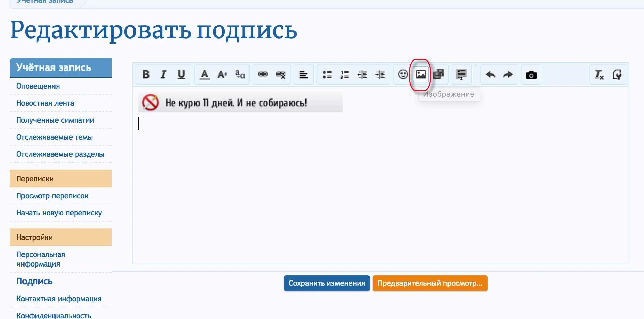Redo the last edit
The image size is (644, 319).
click(508, 74)
